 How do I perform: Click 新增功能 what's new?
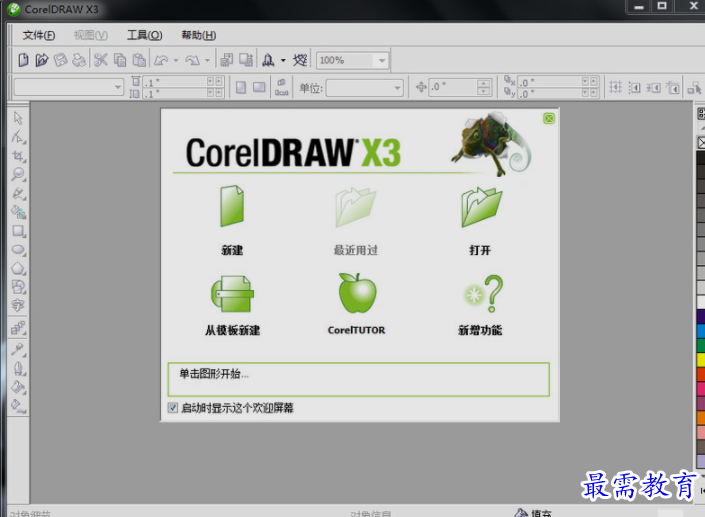coord(480,305)
